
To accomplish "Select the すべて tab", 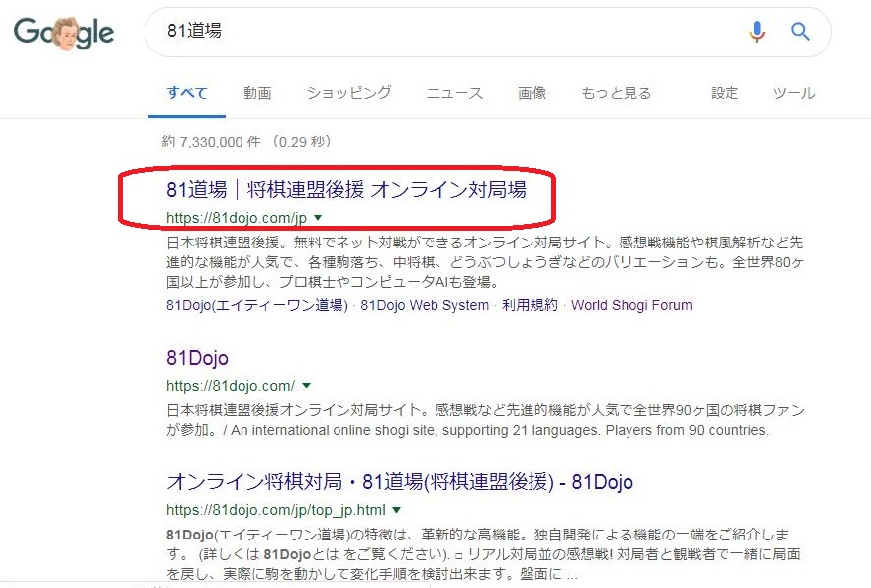I will pyautogui.click(x=187, y=93).
